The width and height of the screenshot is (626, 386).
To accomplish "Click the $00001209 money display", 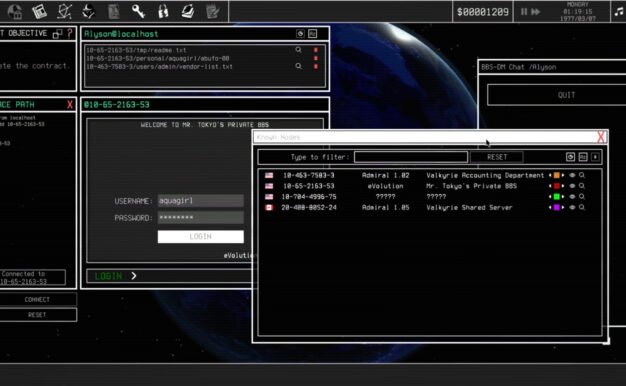I will tap(483, 12).
